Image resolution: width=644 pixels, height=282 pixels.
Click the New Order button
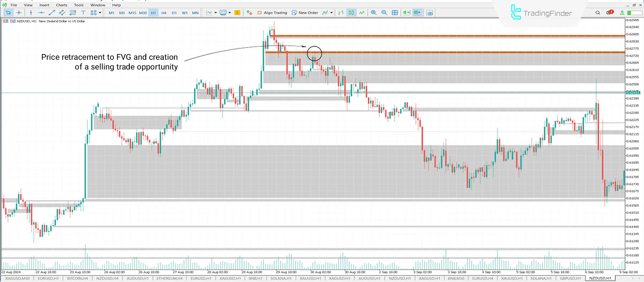pos(305,13)
